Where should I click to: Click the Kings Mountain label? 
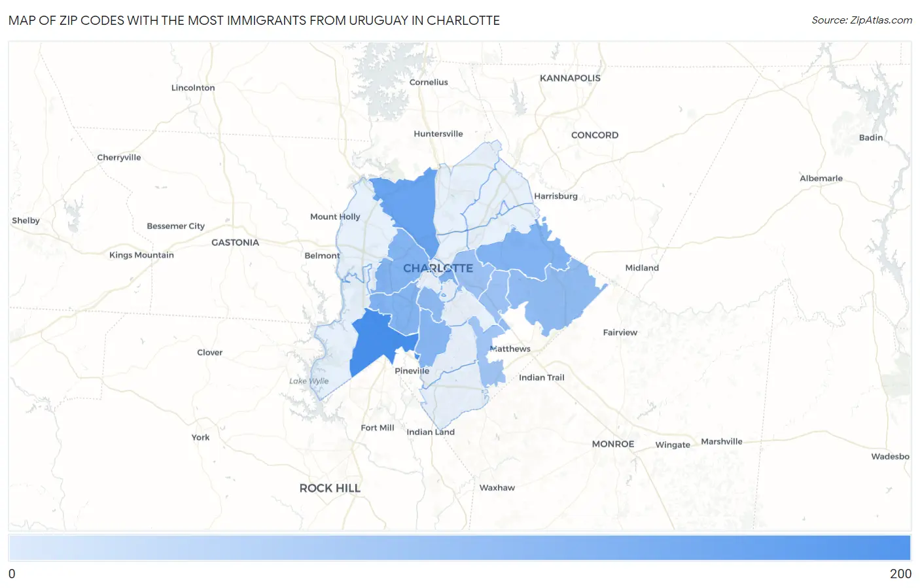pos(141,255)
